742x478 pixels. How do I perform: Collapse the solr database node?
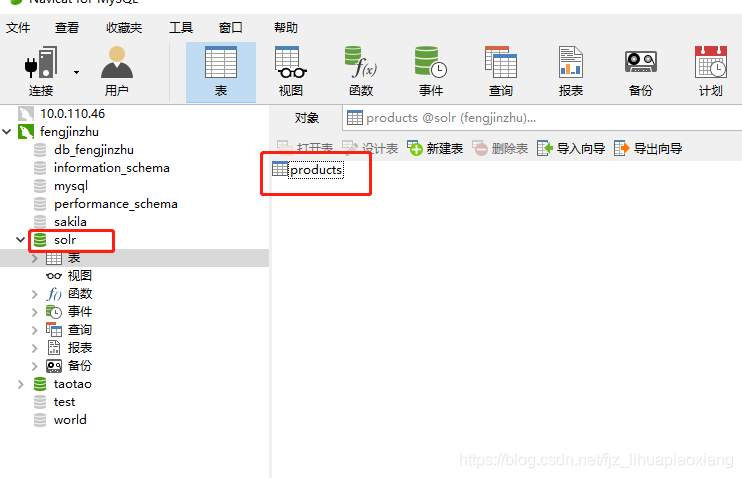(x=20, y=239)
